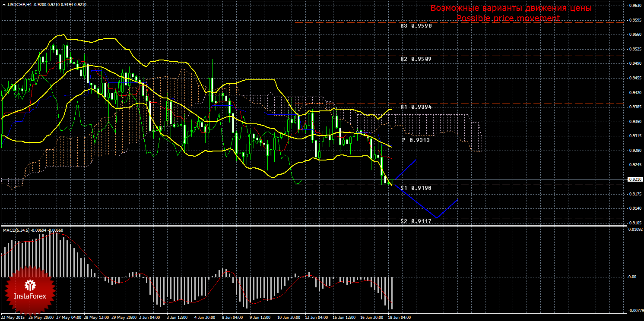
Task: Click the R3 0.9590 resistance label
Action: [416, 25]
